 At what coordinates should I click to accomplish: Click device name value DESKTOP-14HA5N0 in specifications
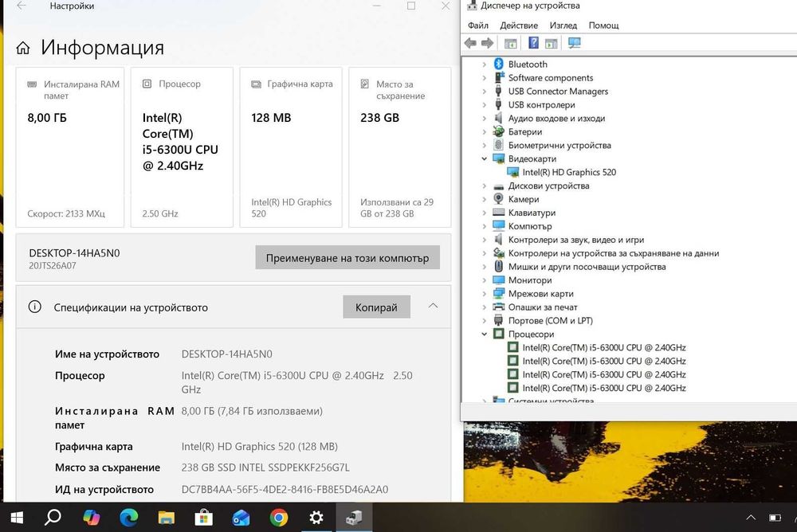(226, 354)
